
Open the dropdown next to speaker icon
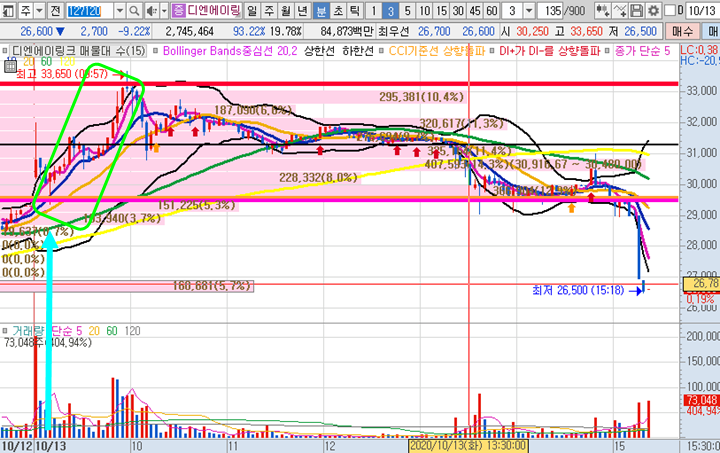click(x=164, y=10)
